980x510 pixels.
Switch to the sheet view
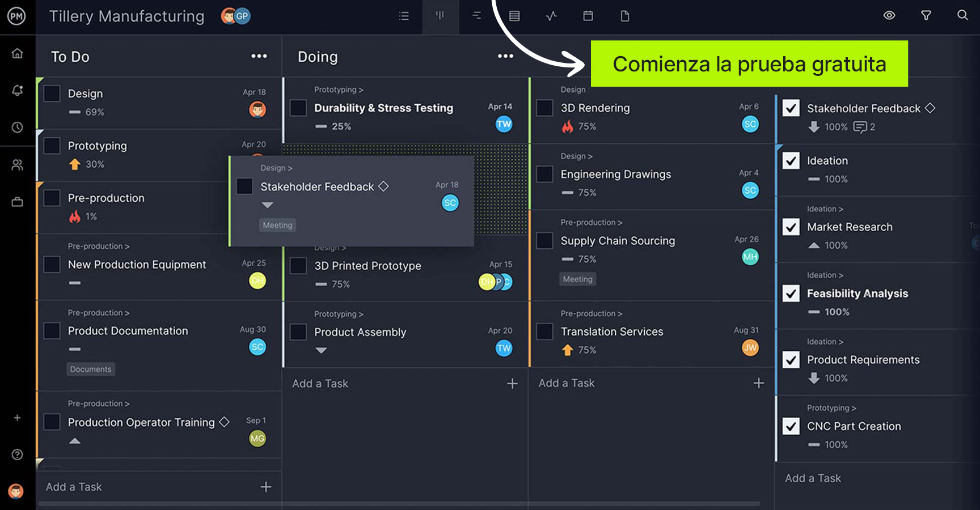tap(514, 16)
